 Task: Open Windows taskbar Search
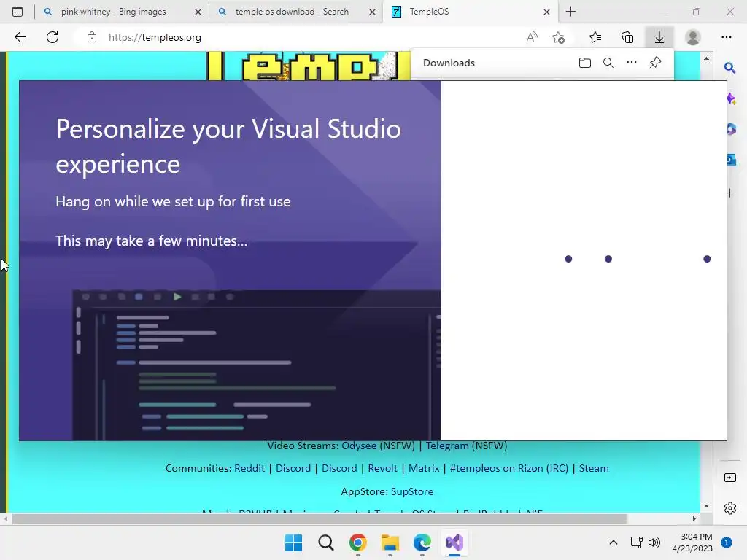pos(326,542)
